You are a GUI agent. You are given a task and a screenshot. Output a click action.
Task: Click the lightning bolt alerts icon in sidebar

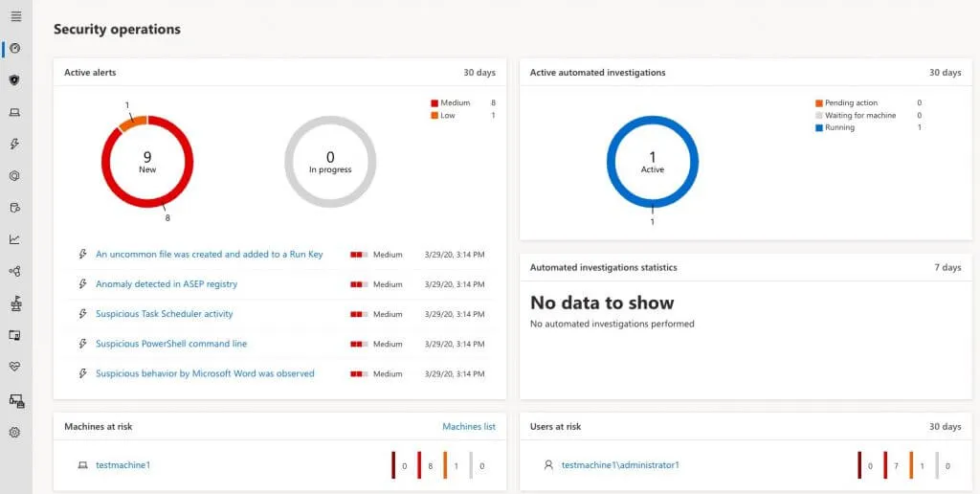[15, 145]
